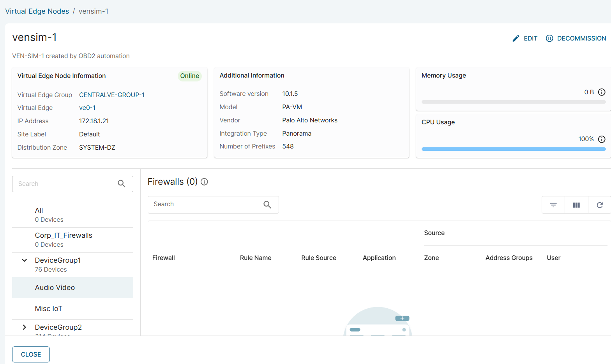Expand the DeviceGroup2 tree node
Image resolution: width=611 pixels, height=364 pixels.
(25, 327)
